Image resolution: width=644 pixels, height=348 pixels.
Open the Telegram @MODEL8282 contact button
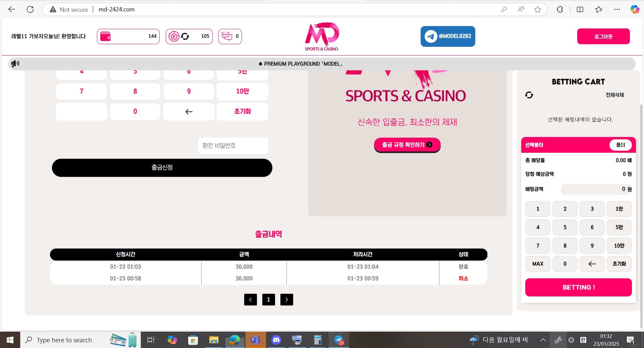448,36
